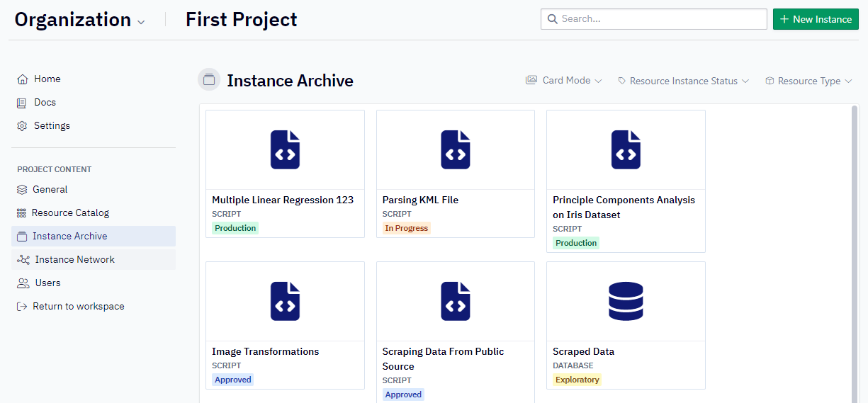Open Scraping Data From Public Source
868x403 pixels.
[x=443, y=359]
